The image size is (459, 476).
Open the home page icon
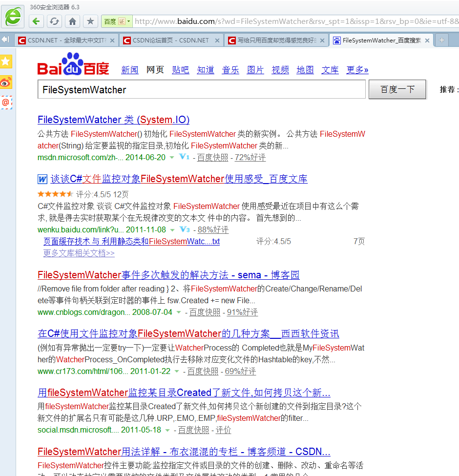coord(72,21)
